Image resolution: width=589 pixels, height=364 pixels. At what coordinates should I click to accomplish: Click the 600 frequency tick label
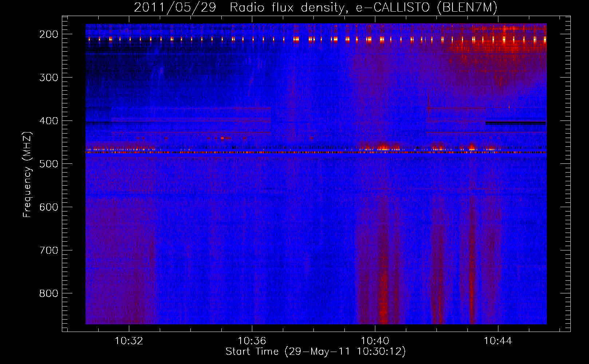49,207
